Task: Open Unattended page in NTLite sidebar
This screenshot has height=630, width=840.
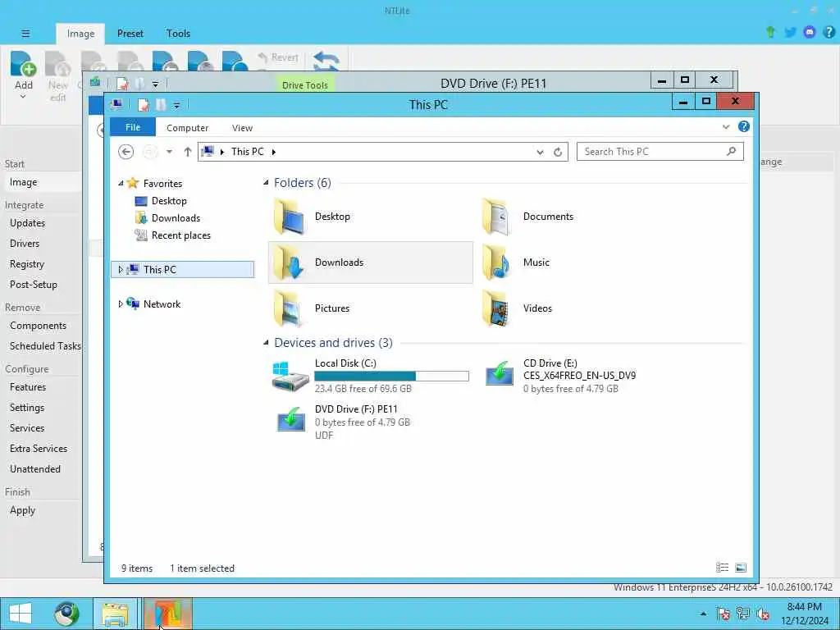Action: click(35, 468)
